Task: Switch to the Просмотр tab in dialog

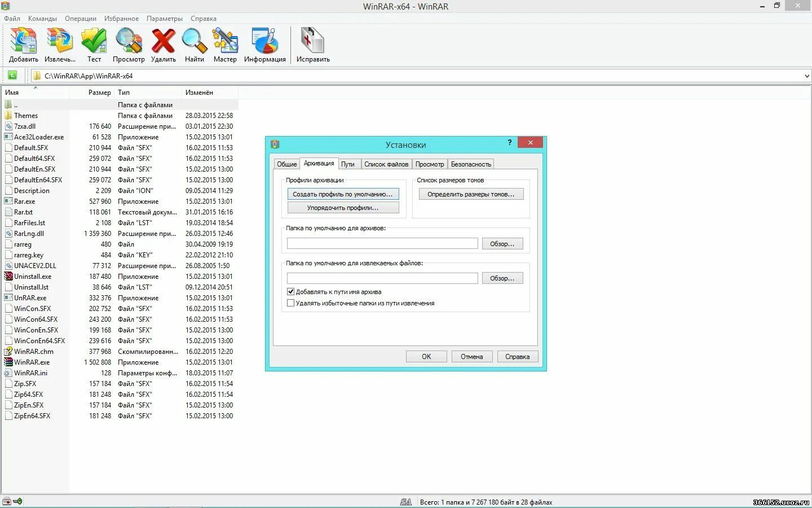Action: point(430,164)
